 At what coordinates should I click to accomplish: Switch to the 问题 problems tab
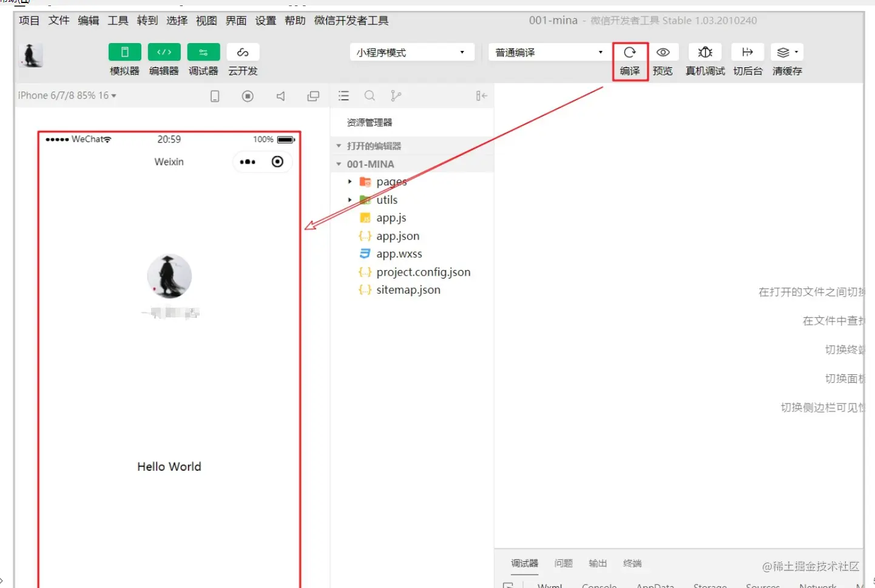pyautogui.click(x=564, y=563)
